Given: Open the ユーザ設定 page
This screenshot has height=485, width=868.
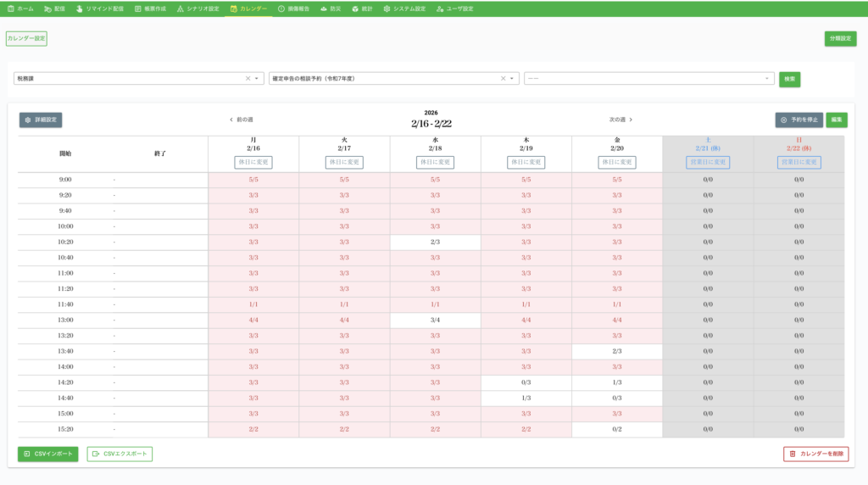Looking at the screenshot, I should [454, 8].
